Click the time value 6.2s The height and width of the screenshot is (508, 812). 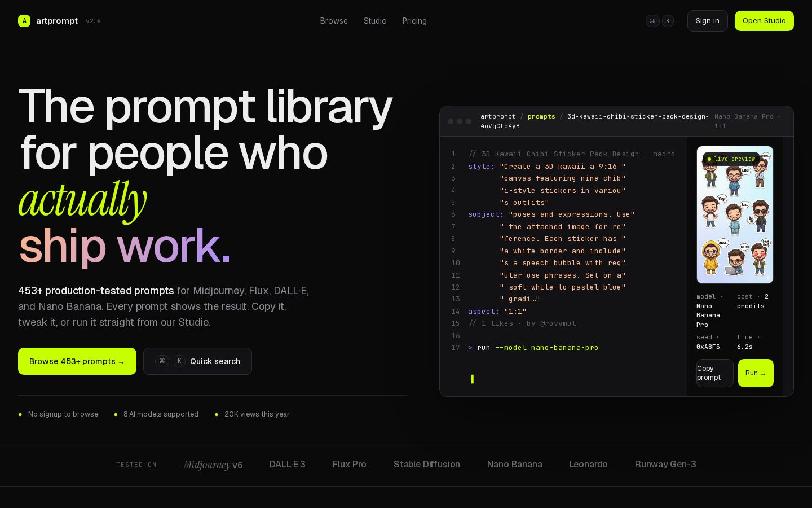(745, 347)
